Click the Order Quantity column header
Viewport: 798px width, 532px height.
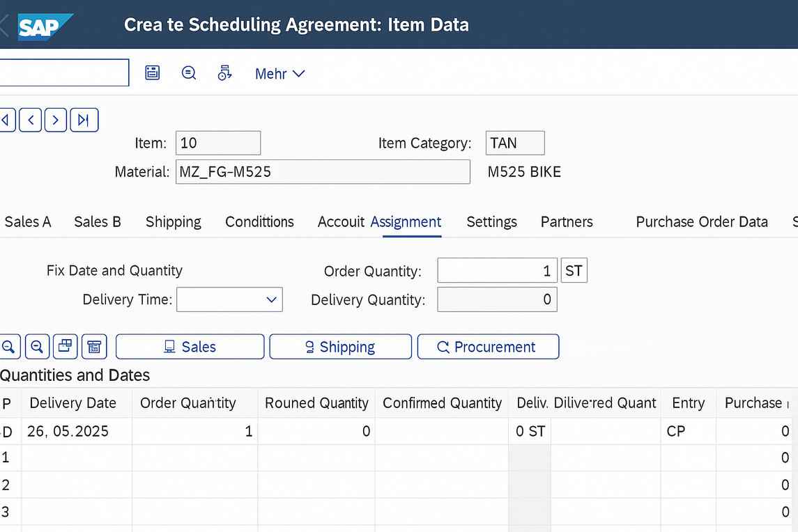[x=195, y=403]
